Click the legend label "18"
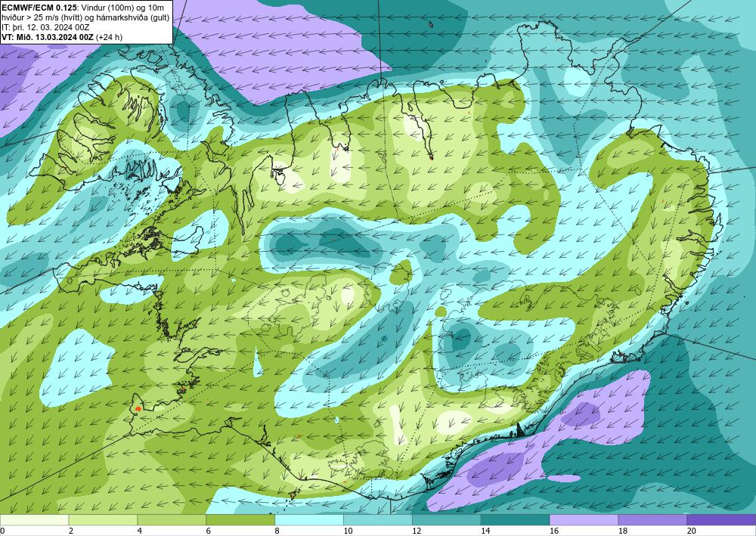756x536 pixels. [623, 531]
